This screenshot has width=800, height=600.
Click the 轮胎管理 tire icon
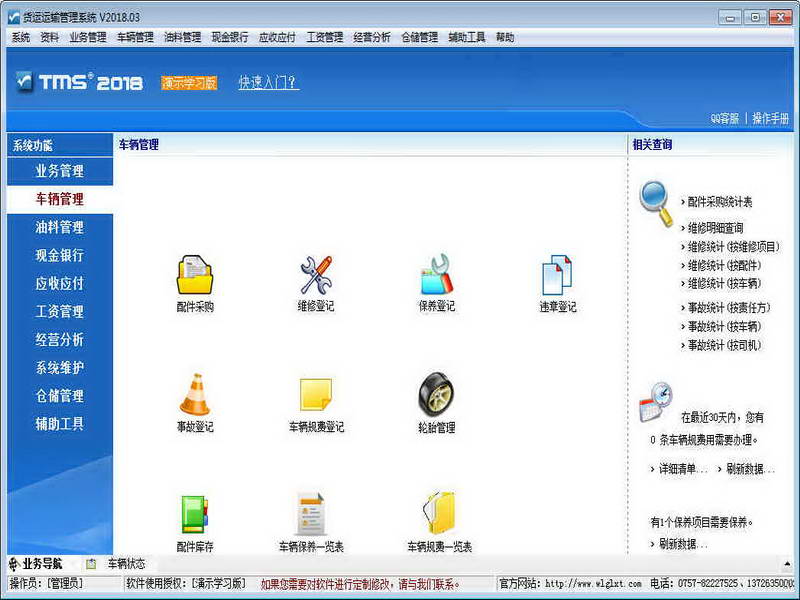click(436, 395)
